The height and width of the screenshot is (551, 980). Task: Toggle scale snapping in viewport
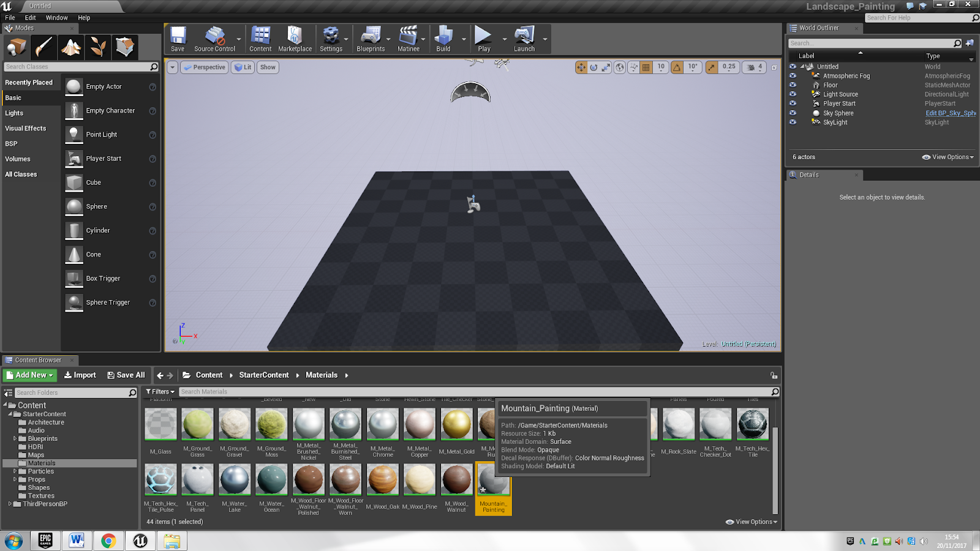click(x=711, y=67)
